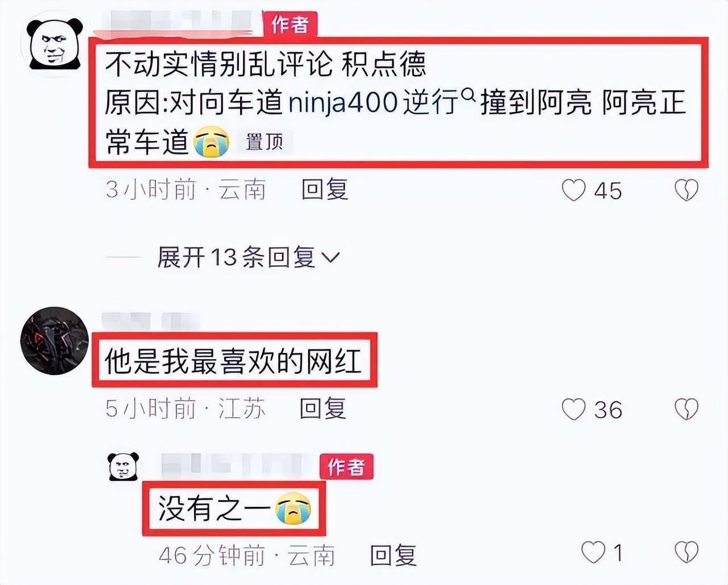Reply to the pinned comment from Yunnan
728x585 pixels.
(324, 189)
